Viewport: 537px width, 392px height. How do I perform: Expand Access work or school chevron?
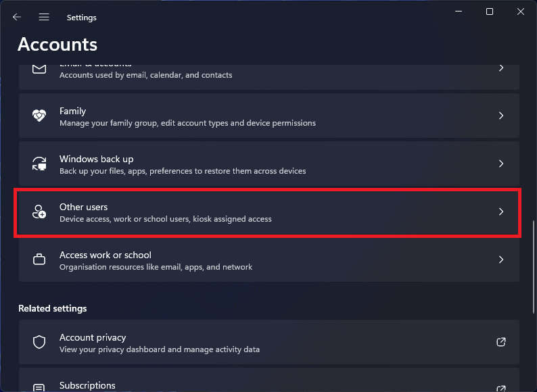point(501,260)
